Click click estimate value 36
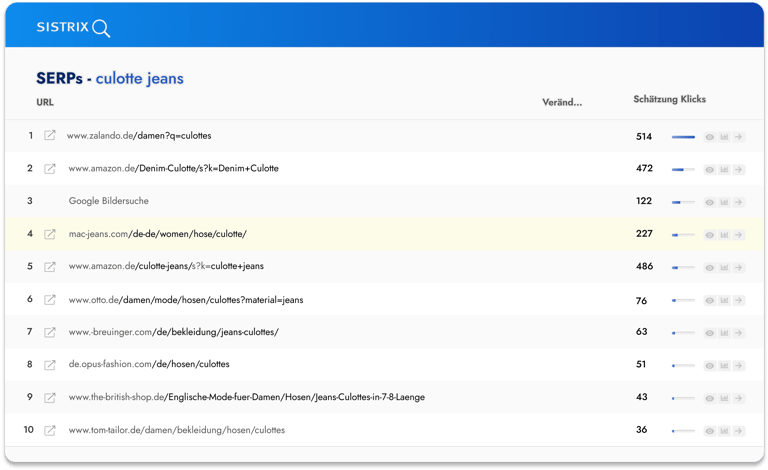 [x=641, y=429]
